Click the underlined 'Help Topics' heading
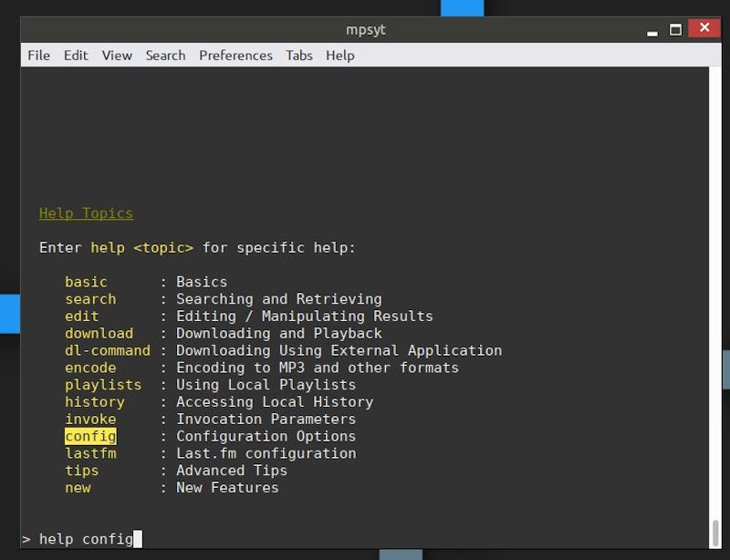 click(x=86, y=213)
